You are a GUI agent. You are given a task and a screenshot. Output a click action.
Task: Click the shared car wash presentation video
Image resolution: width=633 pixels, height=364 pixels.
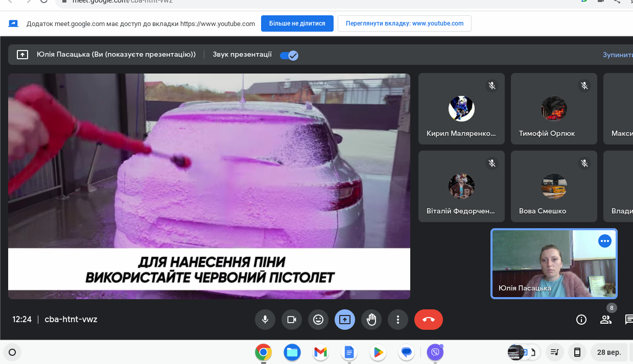209,186
